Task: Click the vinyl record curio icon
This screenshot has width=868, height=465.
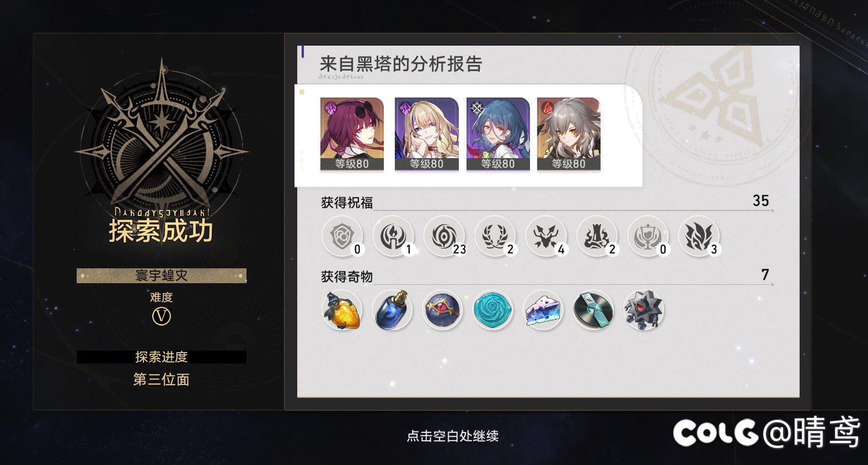Action: 593,310
